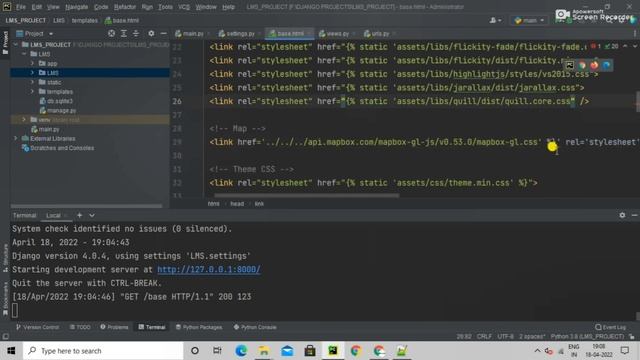The width and height of the screenshot is (640, 360).
Task: Toggle tool window quick-access icon bottom-left
Action: click(x=5, y=337)
